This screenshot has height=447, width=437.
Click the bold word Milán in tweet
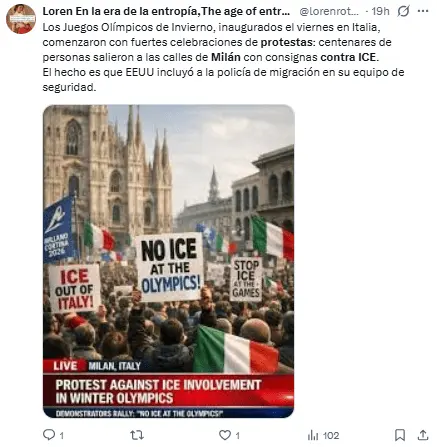[x=226, y=57]
